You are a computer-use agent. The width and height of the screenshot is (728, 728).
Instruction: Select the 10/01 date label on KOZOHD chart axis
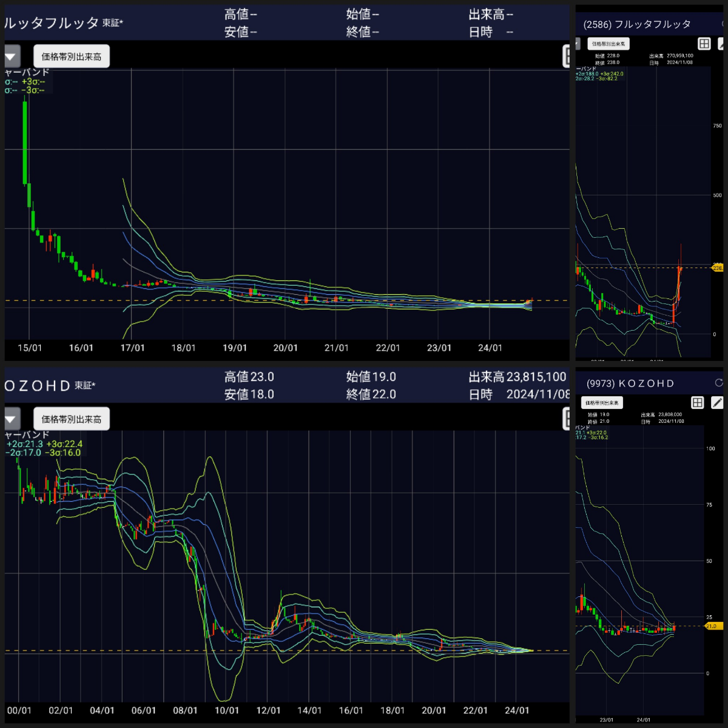coord(227,710)
